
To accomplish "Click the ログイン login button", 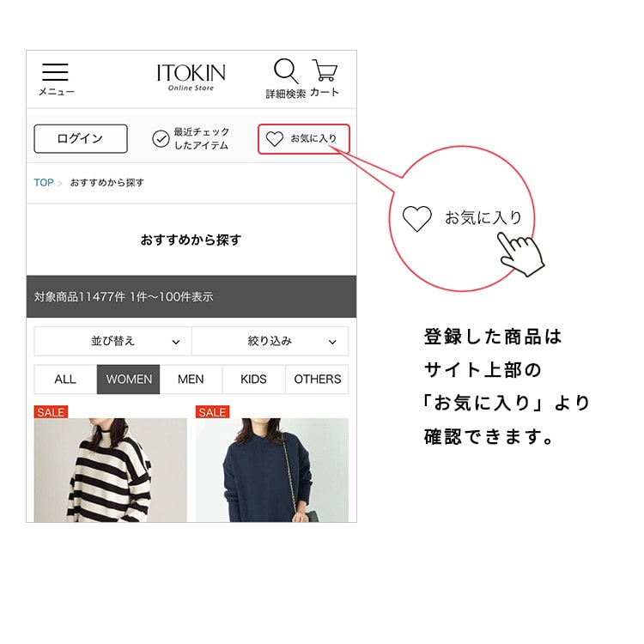I will [81, 139].
